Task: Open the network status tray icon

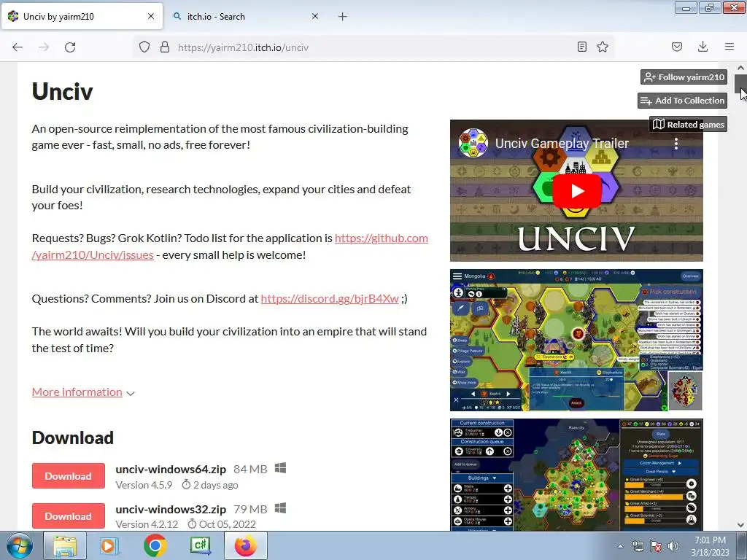Action: (x=638, y=546)
